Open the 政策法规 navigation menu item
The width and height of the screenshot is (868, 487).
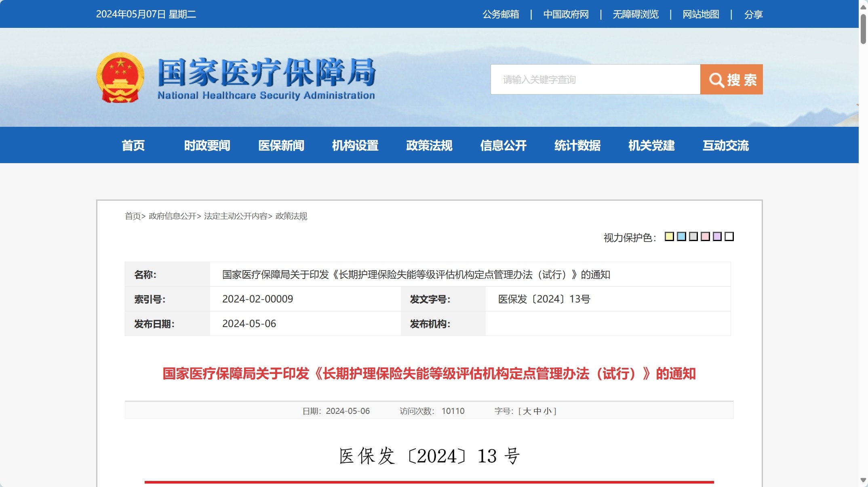pyautogui.click(x=429, y=145)
